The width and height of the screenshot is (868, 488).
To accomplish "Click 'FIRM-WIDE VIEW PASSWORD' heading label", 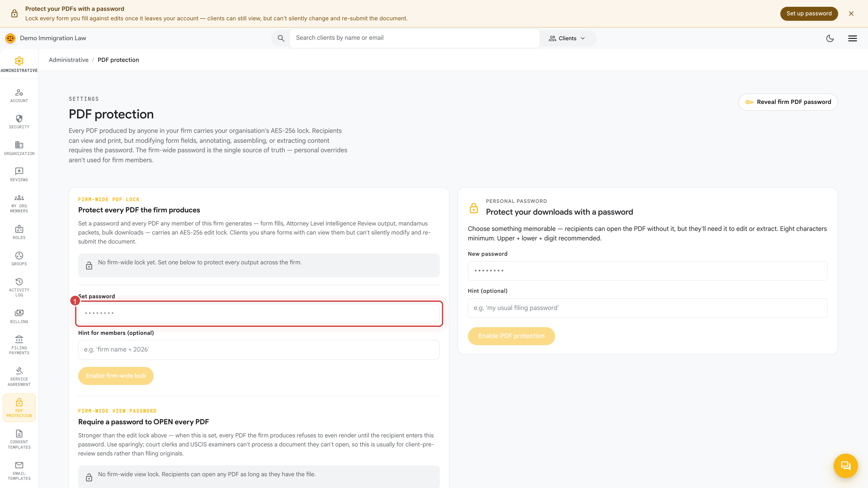I will tap(117, 411).
